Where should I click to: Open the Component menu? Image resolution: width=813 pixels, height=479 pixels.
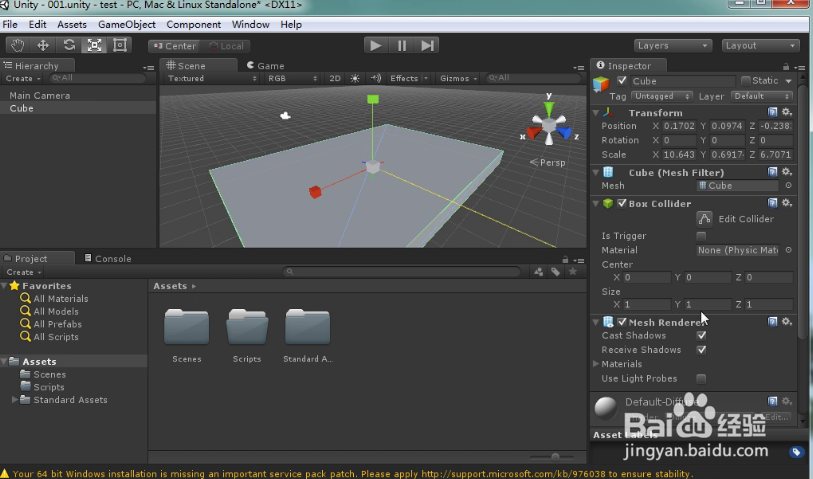coord(193,24)
